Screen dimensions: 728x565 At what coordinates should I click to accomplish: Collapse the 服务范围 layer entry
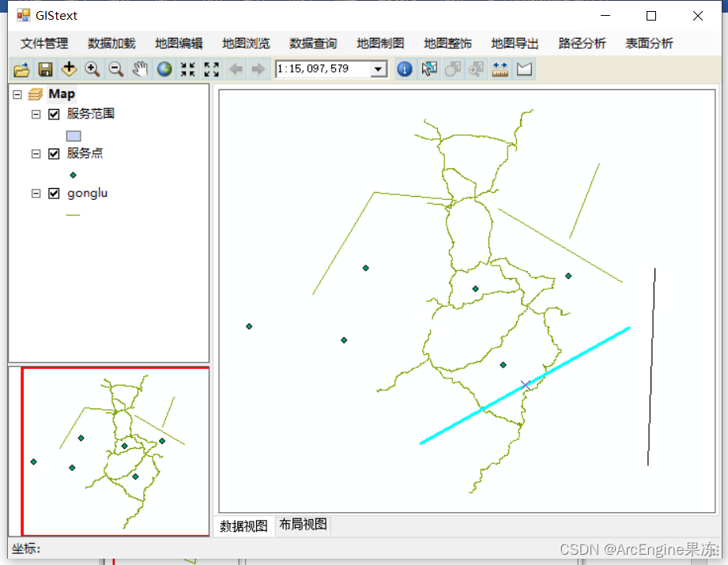point(36,114)
